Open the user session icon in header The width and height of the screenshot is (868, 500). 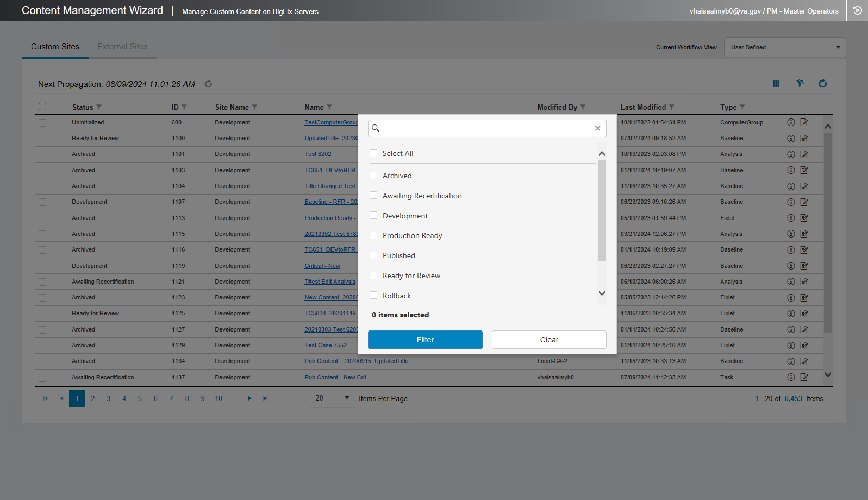coord(857,10)
